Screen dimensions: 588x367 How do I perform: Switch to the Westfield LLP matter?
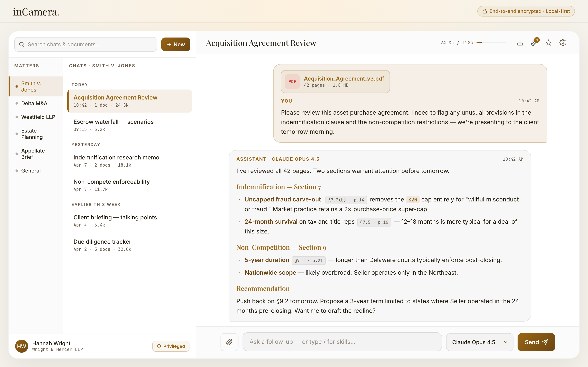[x=38, y=117]
